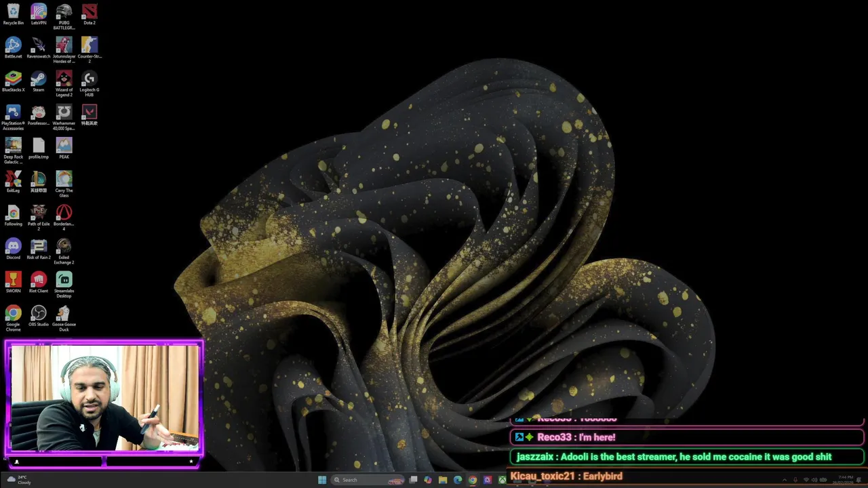Select the OBS Studio desktop shortcut
Screen dimensions: 868x488
pyautogui.click(x=39, y=316)
